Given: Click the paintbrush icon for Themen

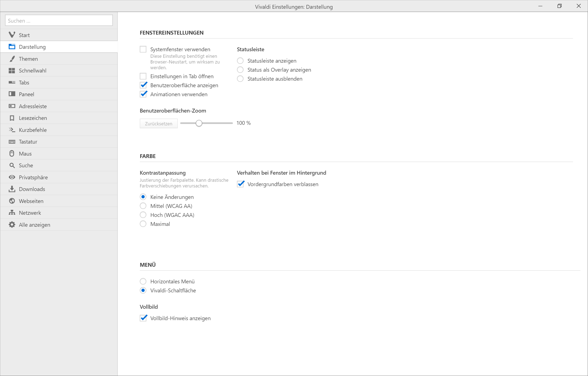Looking at the screenshot, I should 12,59.
